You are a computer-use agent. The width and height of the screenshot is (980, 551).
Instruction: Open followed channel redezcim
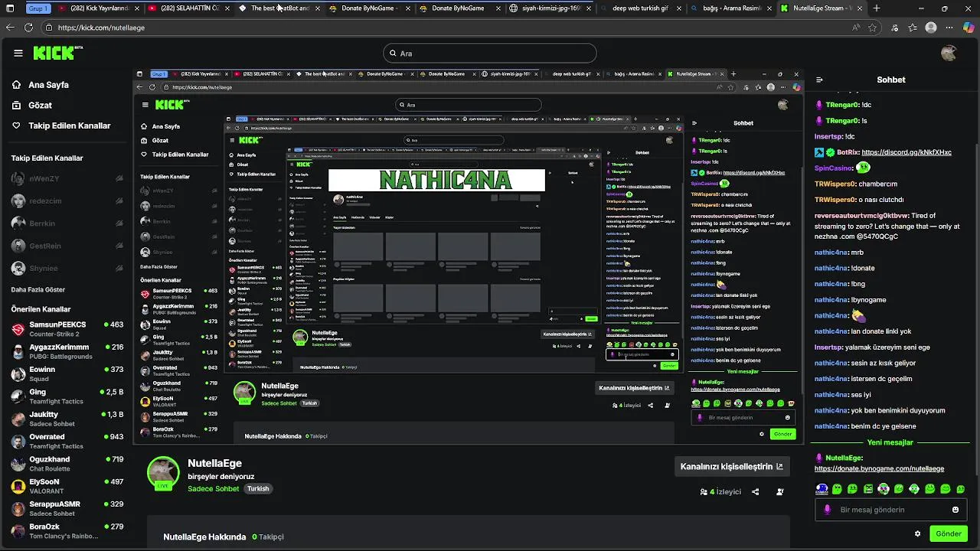tap(67, 201)
